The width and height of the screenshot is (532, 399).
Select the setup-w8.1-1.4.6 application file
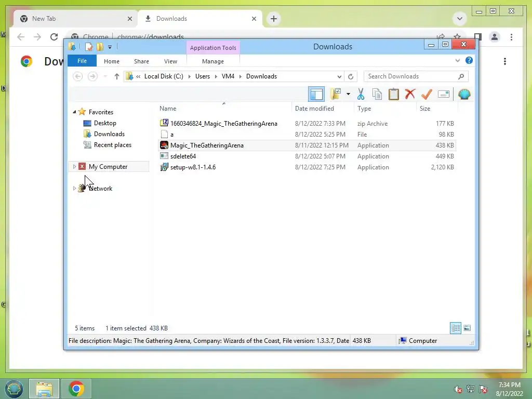point(307,167)
